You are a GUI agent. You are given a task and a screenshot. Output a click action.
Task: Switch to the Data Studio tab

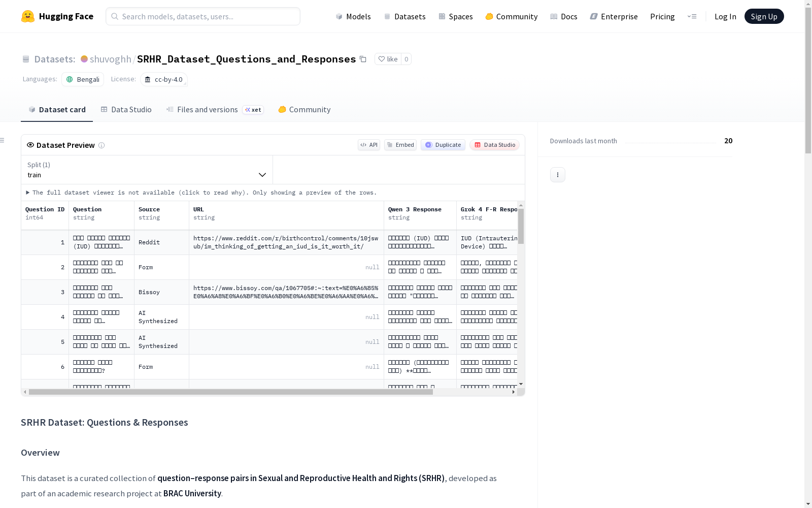pyautogui.click(x=126, y=110)
